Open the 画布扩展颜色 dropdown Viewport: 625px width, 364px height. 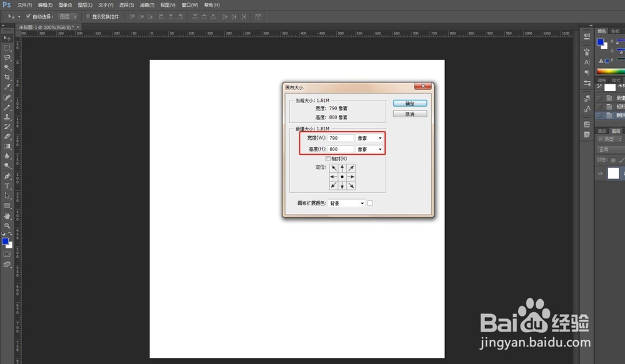347,204
